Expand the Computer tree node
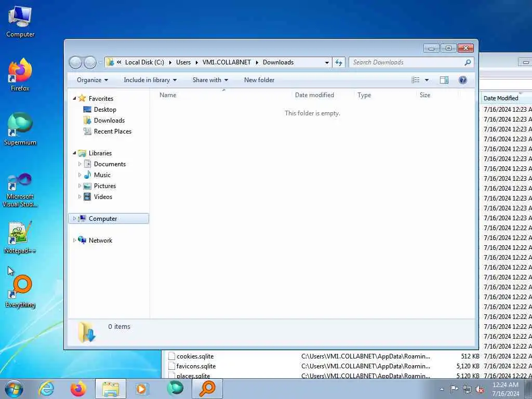 (x=74, y=219)
